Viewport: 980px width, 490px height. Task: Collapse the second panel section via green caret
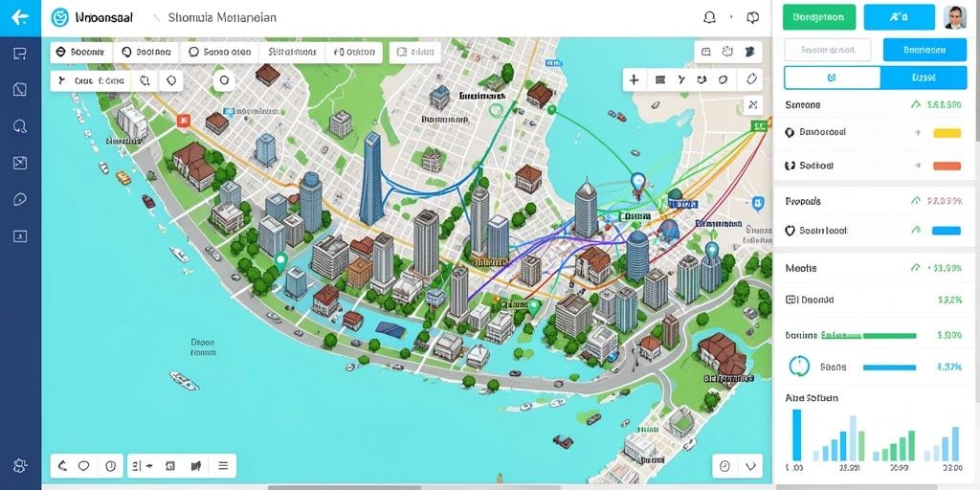pos(916,201)
